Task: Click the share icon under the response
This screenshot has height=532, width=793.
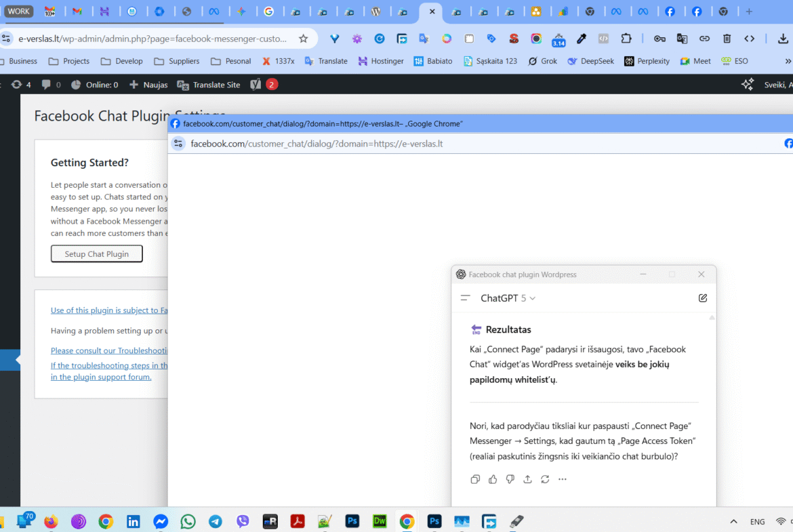Action: [x=528, y=479]
